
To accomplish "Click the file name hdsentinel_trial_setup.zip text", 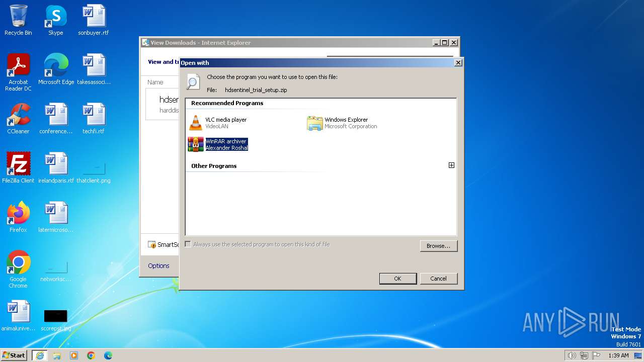I will click(256, 90).
